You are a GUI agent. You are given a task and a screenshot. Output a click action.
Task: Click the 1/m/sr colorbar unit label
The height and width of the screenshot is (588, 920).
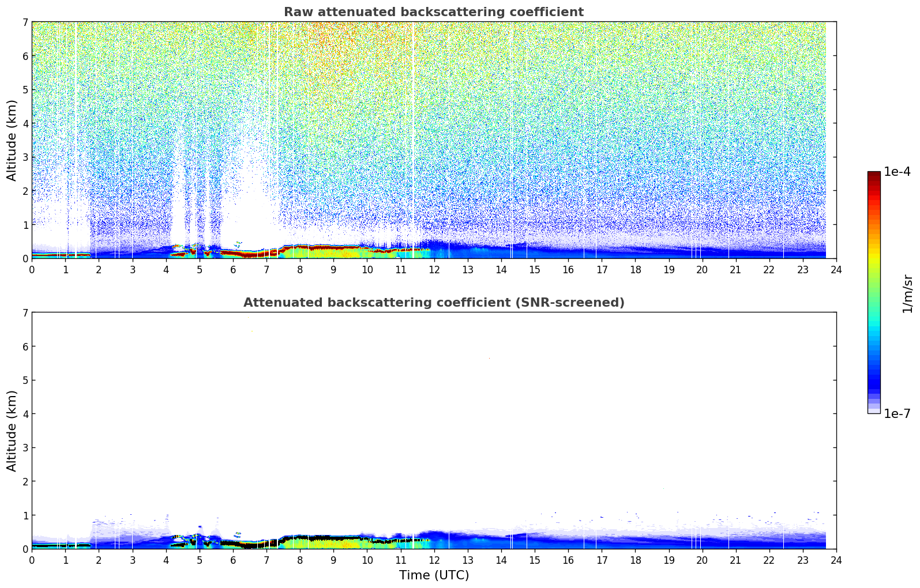pos(907,293)
